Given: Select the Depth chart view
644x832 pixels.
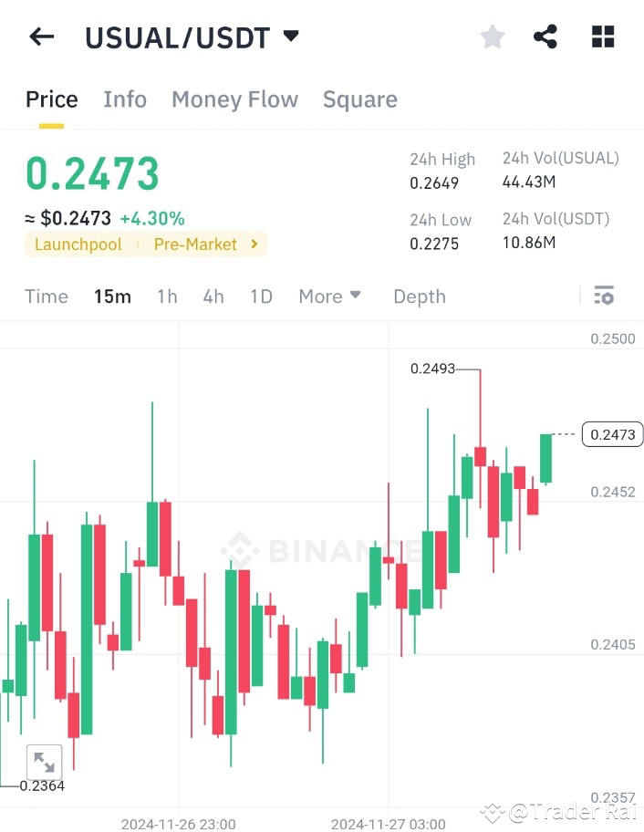Looking at the screenshot, I should [x=419, y=296].
